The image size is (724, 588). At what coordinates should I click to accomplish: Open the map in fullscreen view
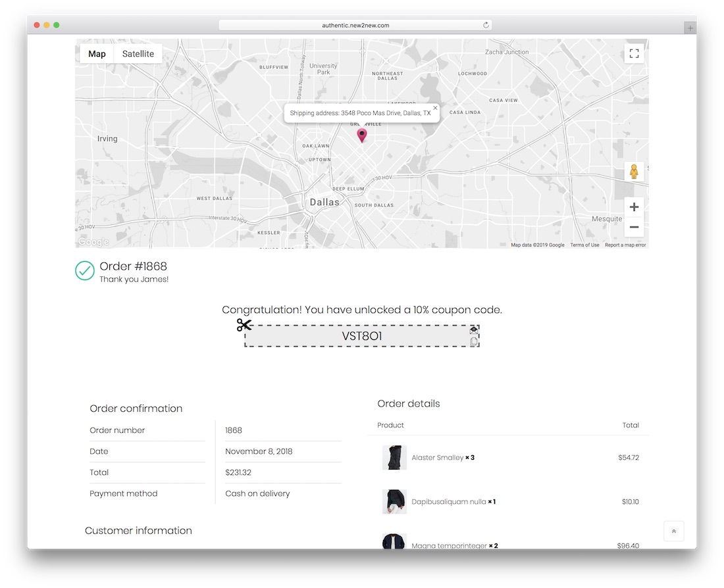click(x=634, y=54)
